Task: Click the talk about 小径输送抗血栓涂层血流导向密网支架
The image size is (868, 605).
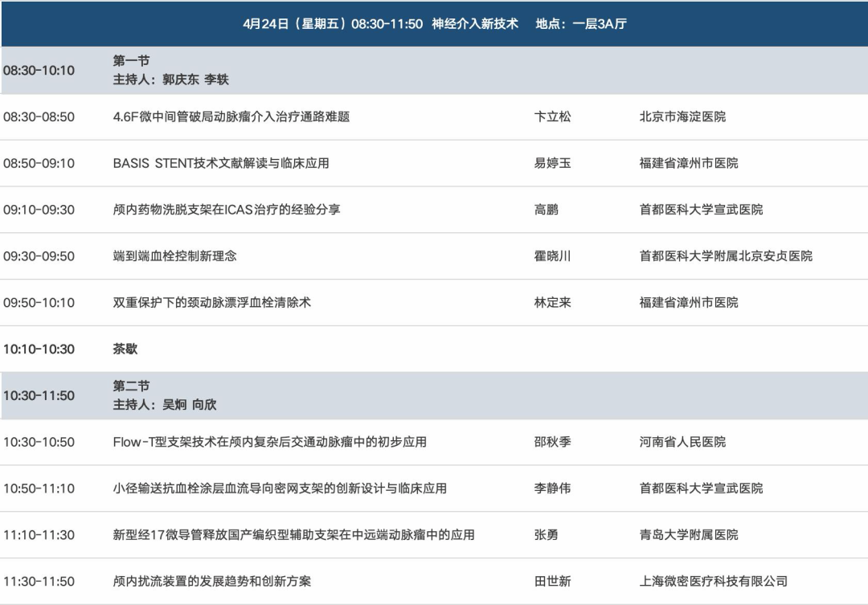Action: [280, 488]
